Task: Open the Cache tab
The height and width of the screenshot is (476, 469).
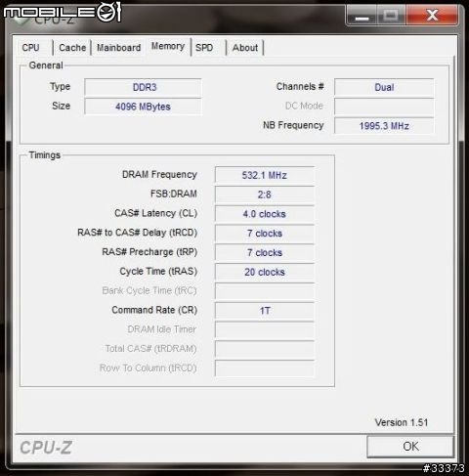Action: click(72, 48)
